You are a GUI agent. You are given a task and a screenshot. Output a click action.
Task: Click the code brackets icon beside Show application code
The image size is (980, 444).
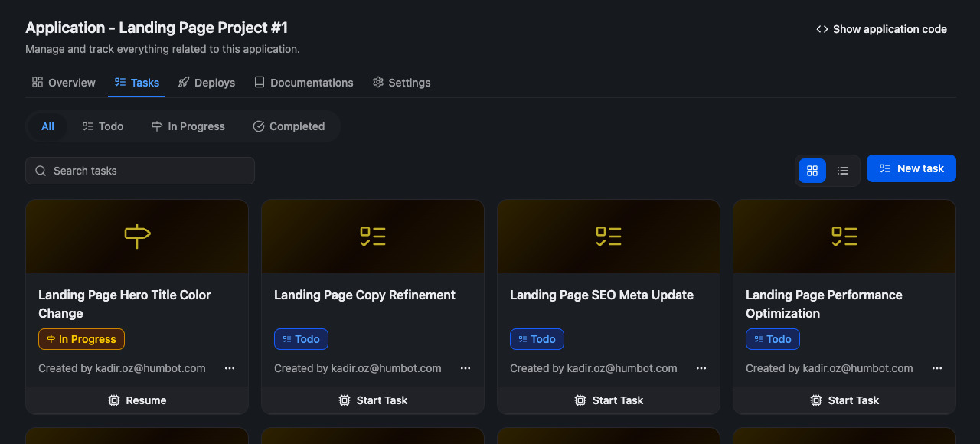coord(822,29)
